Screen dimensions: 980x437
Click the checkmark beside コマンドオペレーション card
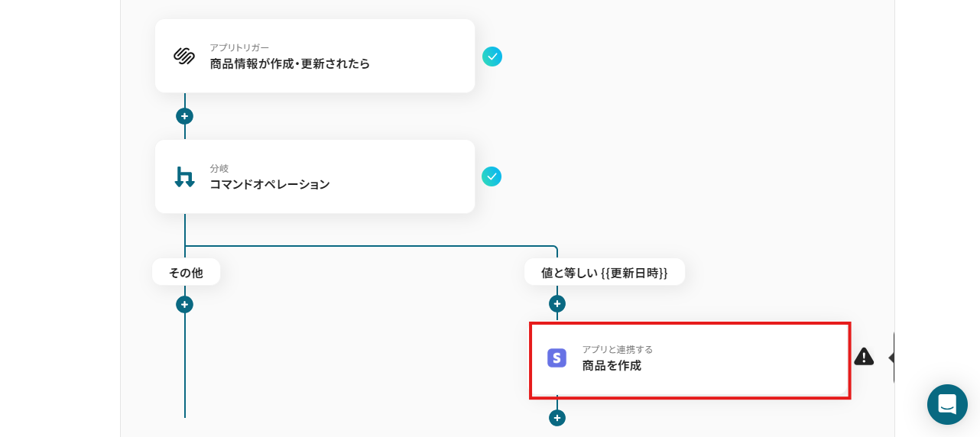pyautogui.click(x=492, y=176)
